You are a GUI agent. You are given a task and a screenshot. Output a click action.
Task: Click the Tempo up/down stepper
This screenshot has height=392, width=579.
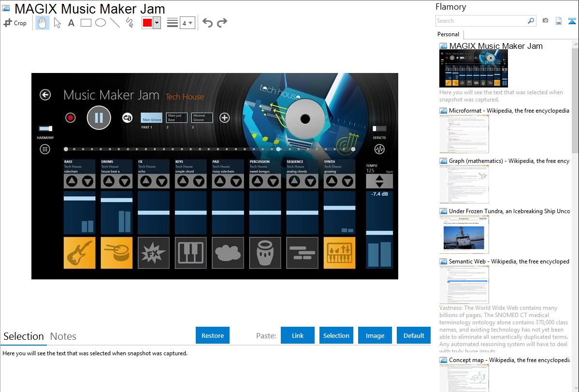coord(379,181)
